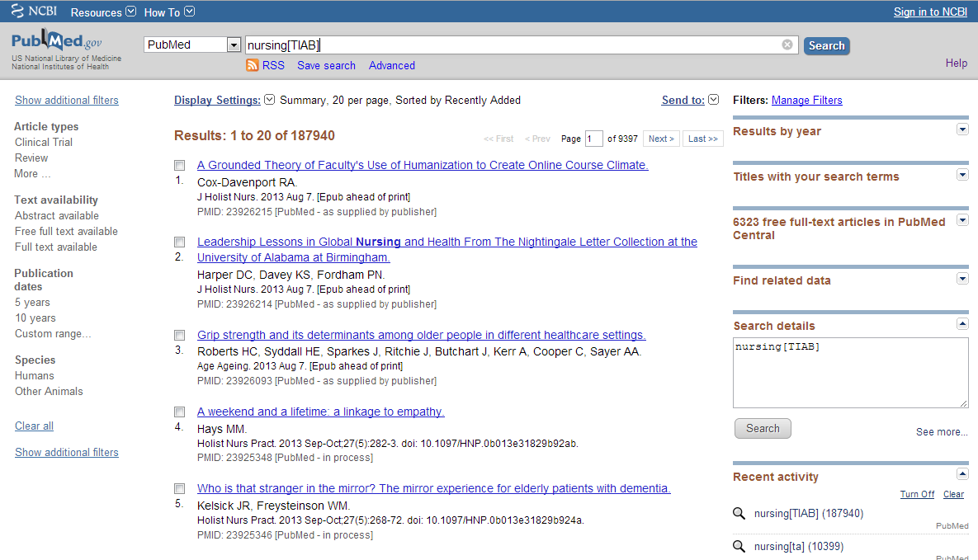
Task: Show More article types
Action: 32,173
